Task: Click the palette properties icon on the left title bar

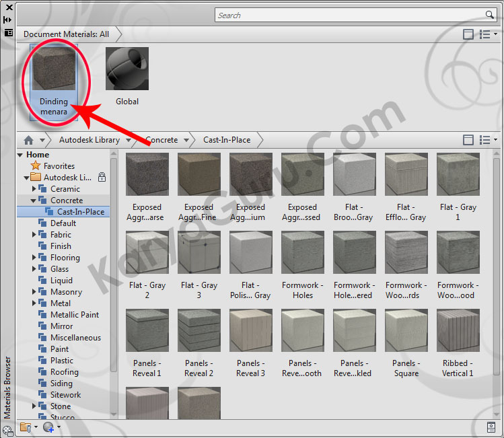Action: pyautogui.click(x=8, y=32)
